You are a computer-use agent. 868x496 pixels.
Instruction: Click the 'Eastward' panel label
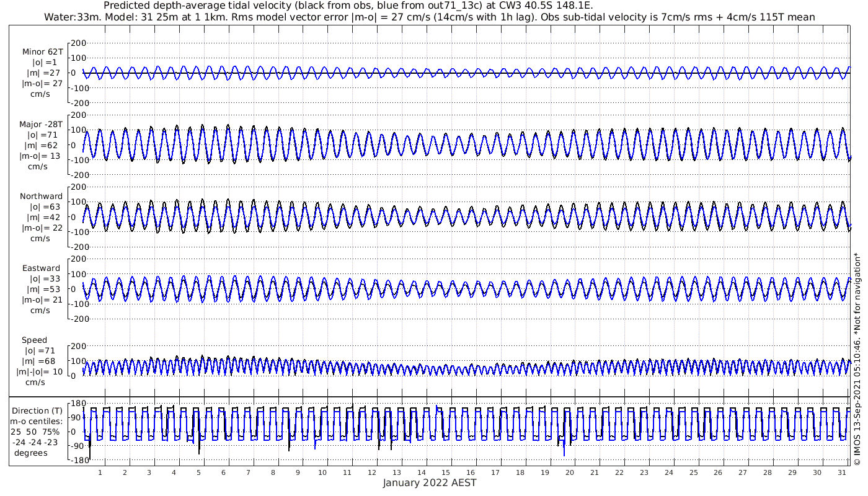42,268
